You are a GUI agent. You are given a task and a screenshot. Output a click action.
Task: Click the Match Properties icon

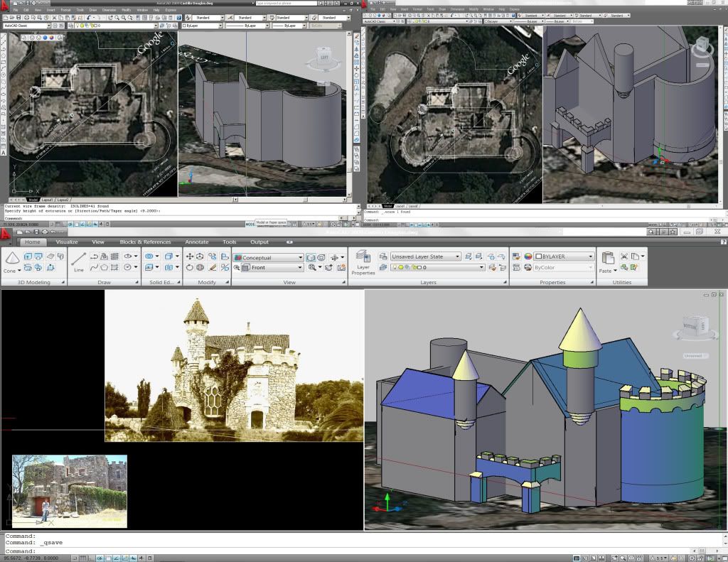pyautogui.click(x=516, y=256)
